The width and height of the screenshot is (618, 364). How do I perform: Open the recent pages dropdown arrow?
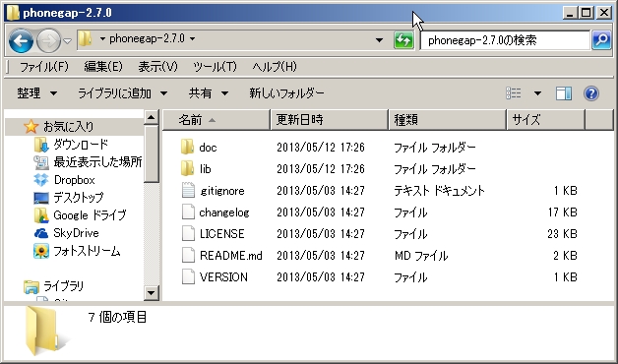click(x=67, y=40)
